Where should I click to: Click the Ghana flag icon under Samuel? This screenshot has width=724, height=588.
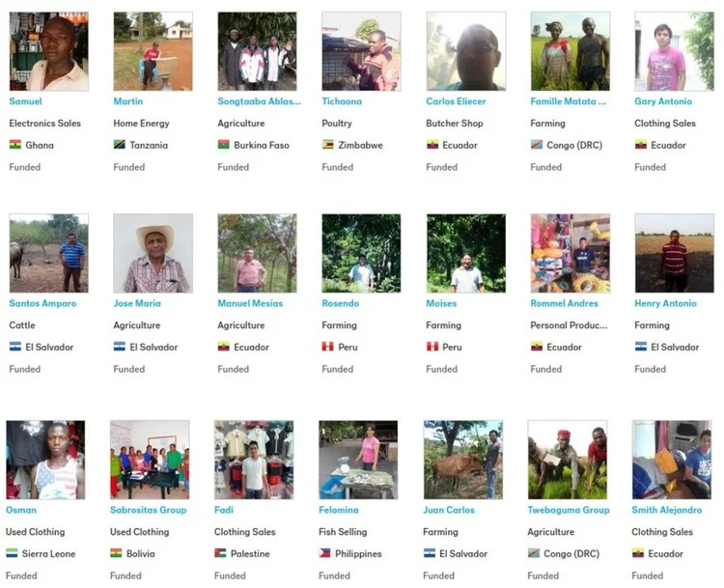pos(15,145)
